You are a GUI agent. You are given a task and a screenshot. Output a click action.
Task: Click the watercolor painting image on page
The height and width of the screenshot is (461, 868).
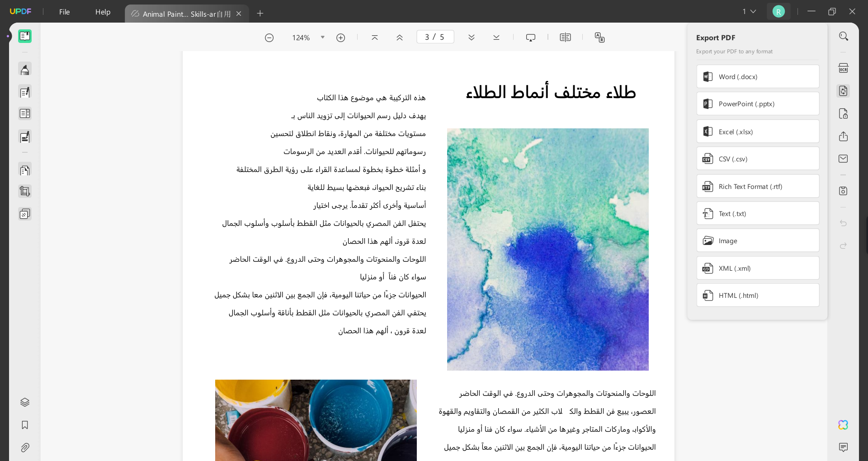pyautogui.click(x=547, y=249)
